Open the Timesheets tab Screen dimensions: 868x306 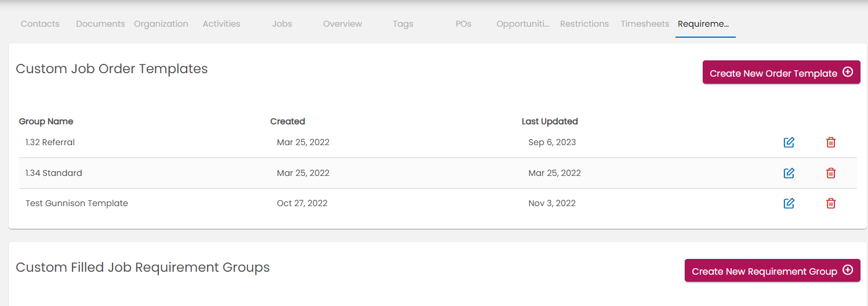pos(645,24)
